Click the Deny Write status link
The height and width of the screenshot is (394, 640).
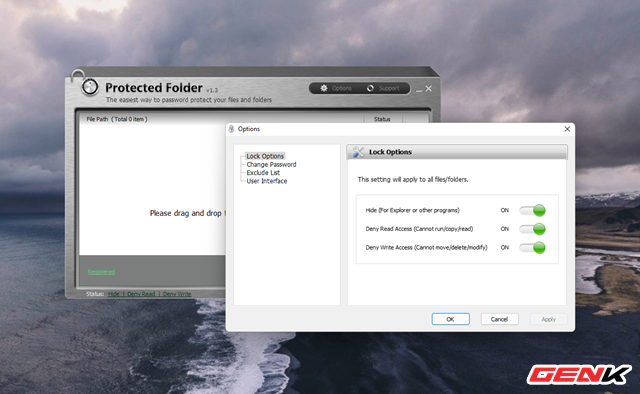pos(177,294)
